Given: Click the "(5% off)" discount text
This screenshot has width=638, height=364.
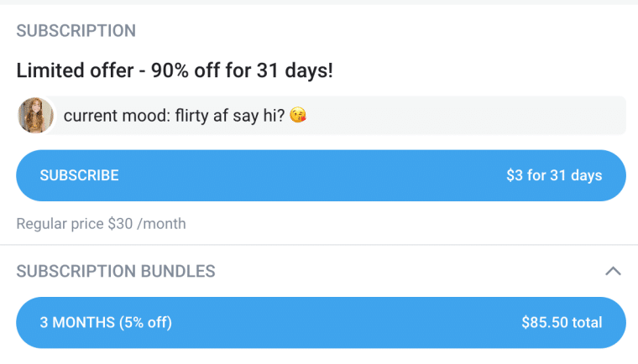Looking at the screenshot, I should [146, 323].
